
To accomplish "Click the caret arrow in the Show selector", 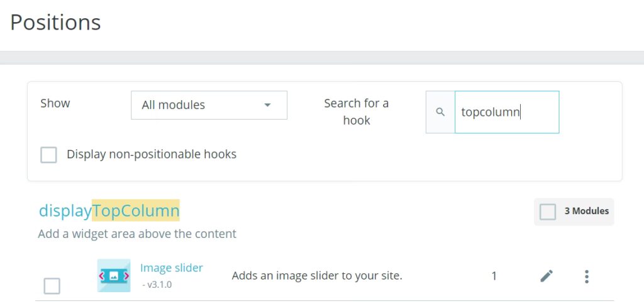I will (267, 105).
